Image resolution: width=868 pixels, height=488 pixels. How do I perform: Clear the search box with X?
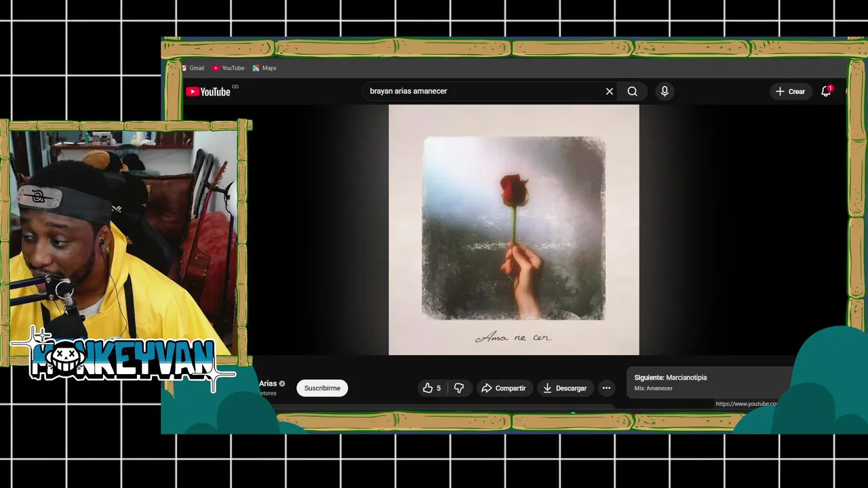(x=610, y=91)
